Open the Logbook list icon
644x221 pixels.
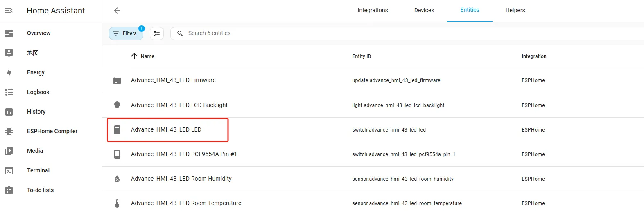click(x=9, y=92)
